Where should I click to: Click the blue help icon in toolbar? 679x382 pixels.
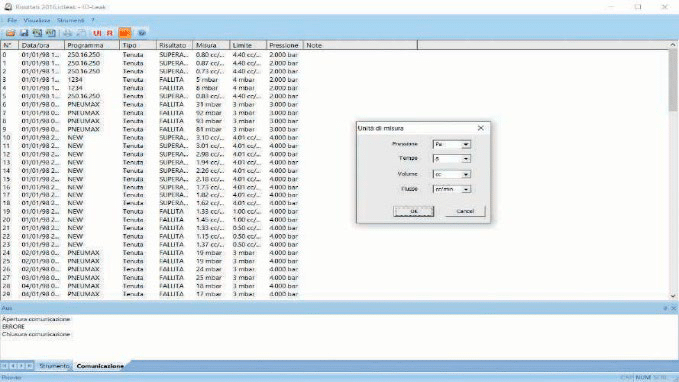[x=142, y=33]
